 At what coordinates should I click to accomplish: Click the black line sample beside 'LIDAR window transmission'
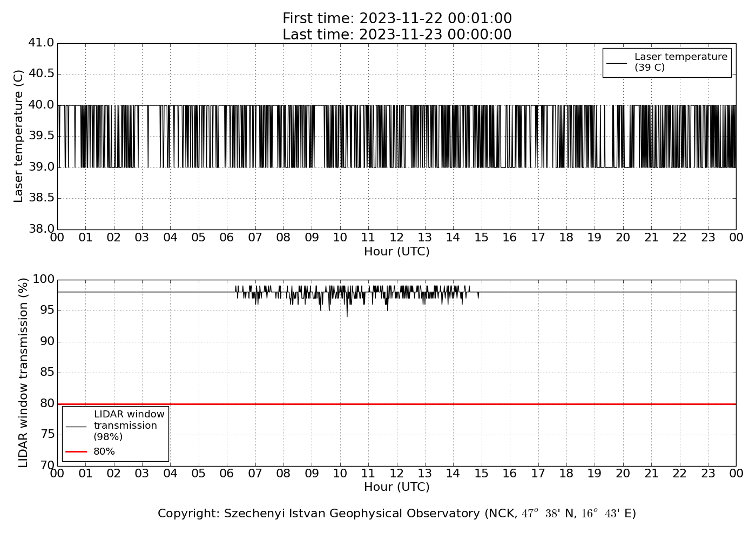(76, 427)
